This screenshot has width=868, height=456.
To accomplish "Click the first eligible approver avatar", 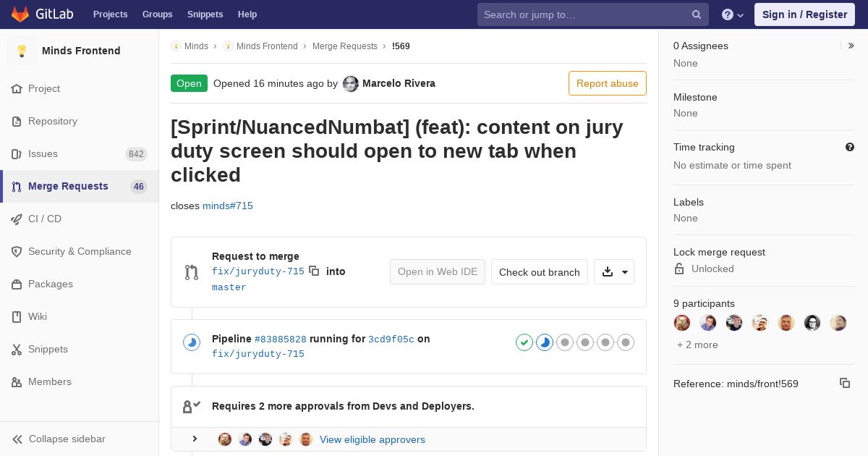I will 225,439.
